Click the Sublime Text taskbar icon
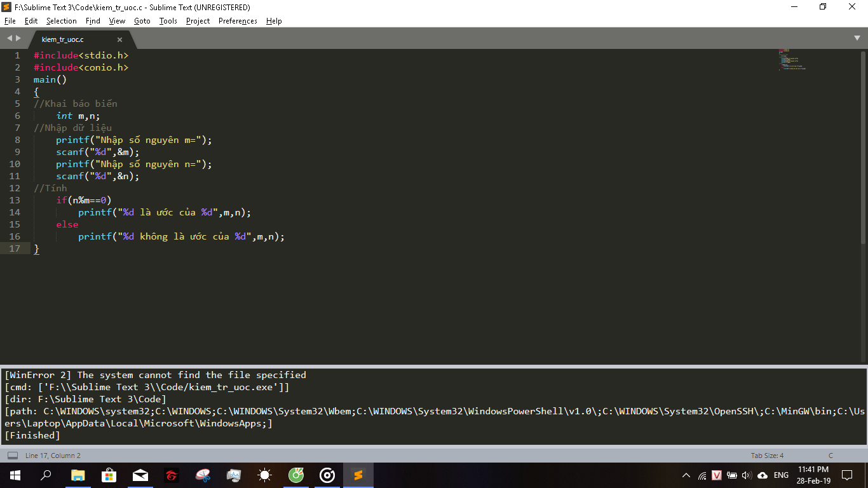 pos(358,475)
